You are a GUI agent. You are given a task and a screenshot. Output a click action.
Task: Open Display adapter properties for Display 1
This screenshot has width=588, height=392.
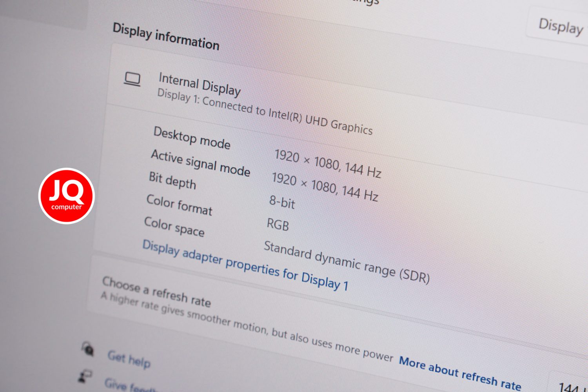tap(245, 266)
